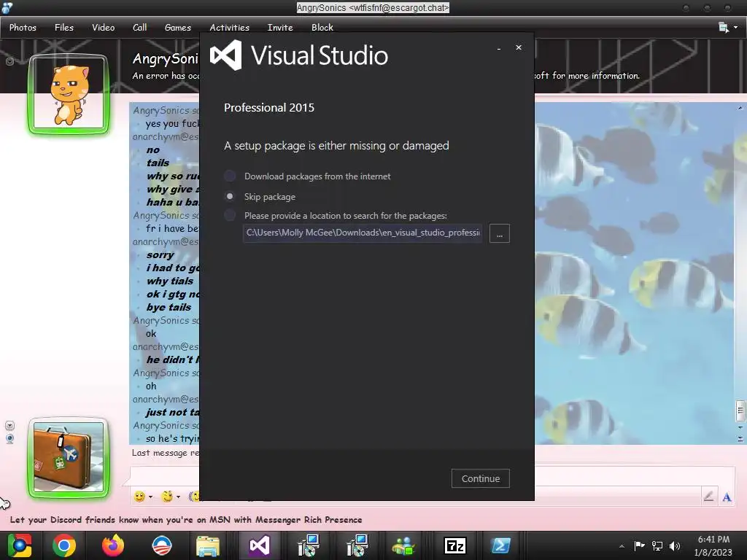747x560 pixels.
Task: Open Files menu in Messenger window
Action: pos(64,28)
